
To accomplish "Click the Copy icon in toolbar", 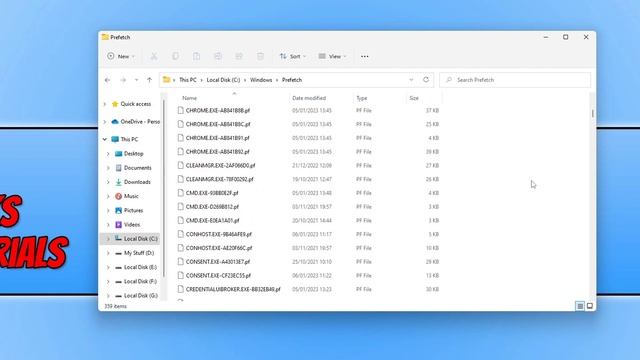I will [x=175, y=56].
